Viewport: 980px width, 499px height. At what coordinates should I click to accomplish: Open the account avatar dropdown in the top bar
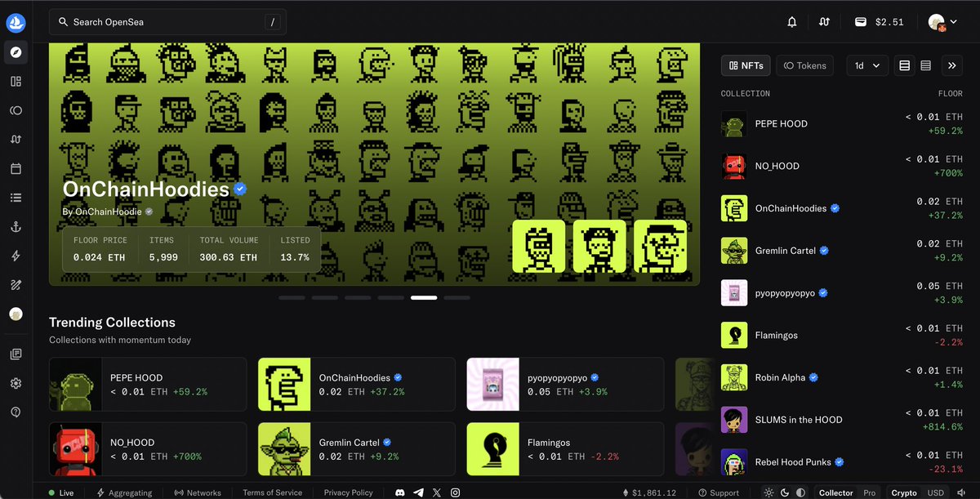pos(943,22)
